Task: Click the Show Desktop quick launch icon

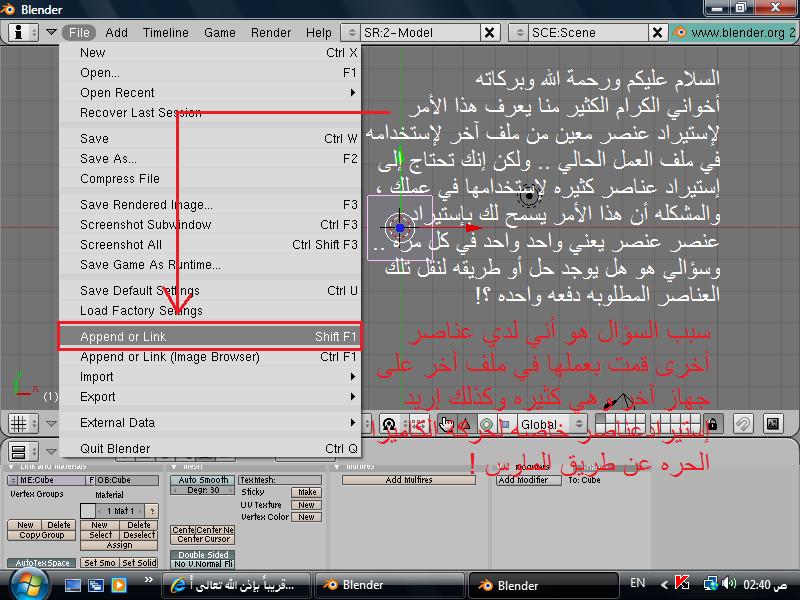Action: 72,585
